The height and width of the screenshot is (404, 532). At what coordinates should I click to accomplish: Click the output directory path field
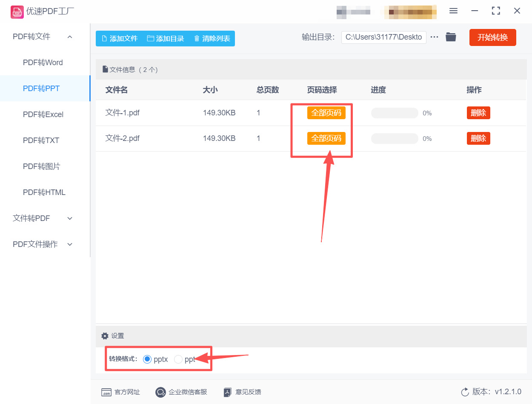point(383,37)
